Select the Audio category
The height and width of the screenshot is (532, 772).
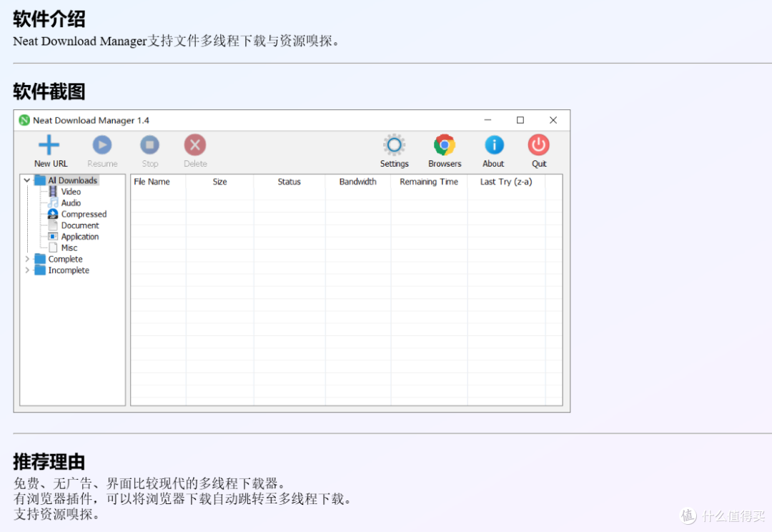point(70,203)
